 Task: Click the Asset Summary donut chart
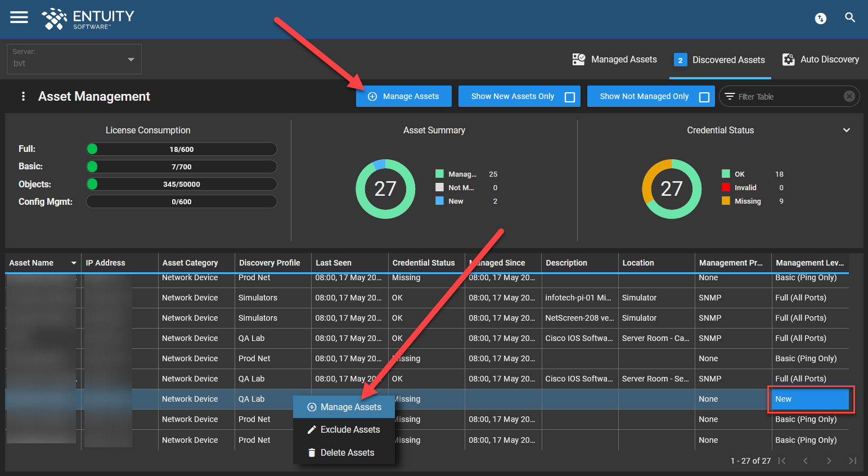click(385, 189)
